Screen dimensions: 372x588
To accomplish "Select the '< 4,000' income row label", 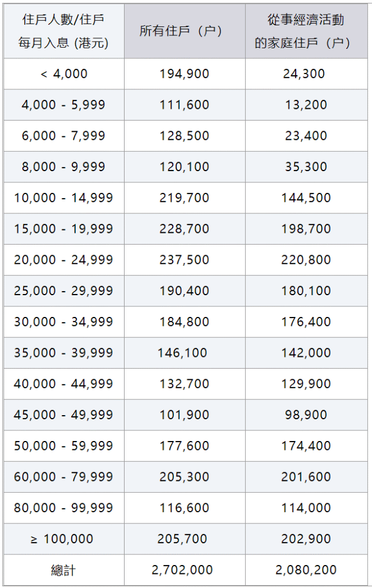I will tap(64, 74).
